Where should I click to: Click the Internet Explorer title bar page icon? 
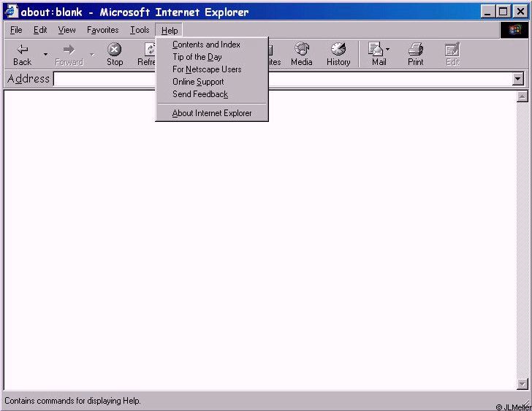pos(11,11)
